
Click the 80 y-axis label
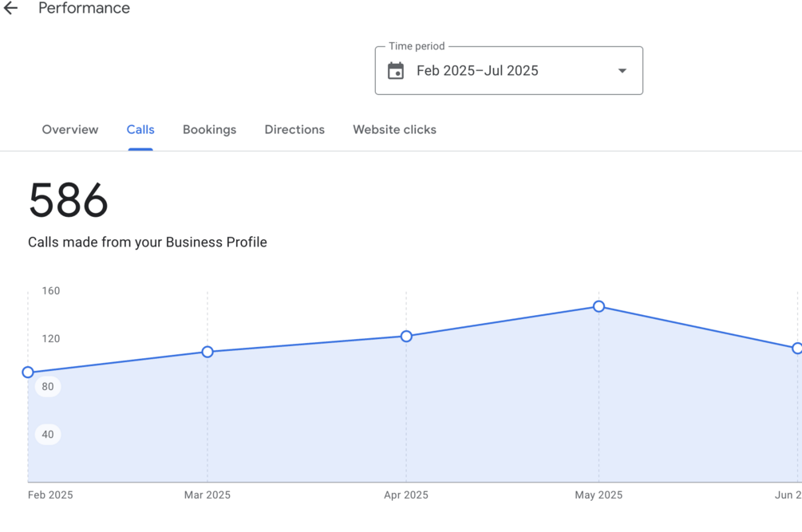pyautogui.click(x=48, y=387)
